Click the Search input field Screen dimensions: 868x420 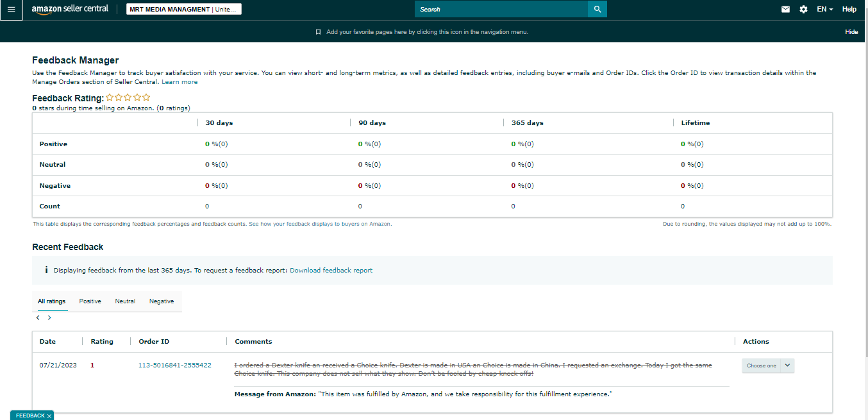point(501,9)
